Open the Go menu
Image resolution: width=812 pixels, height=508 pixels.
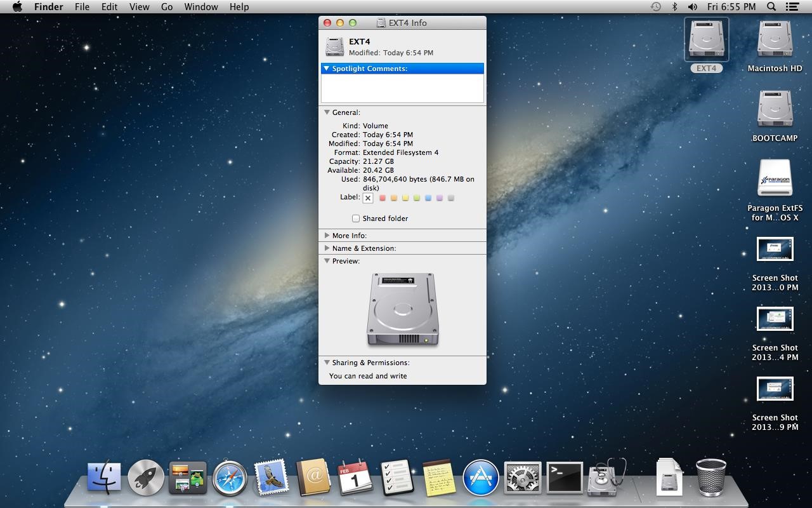click(167, 6)
